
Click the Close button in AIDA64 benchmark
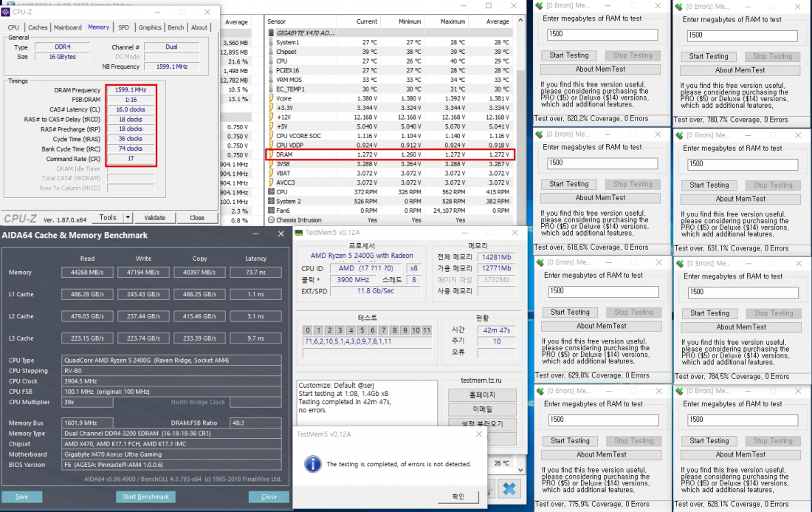[x=269, y=496]
